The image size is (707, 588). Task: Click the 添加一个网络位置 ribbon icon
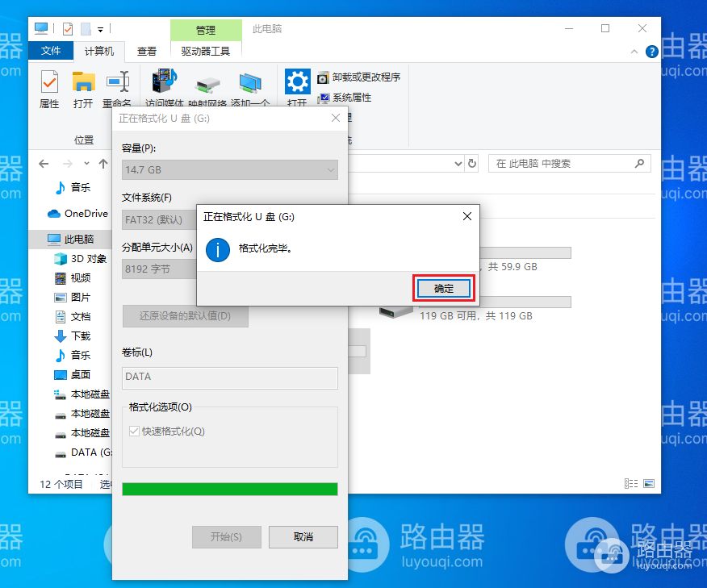pyautogui.click(x=250, y=90)
